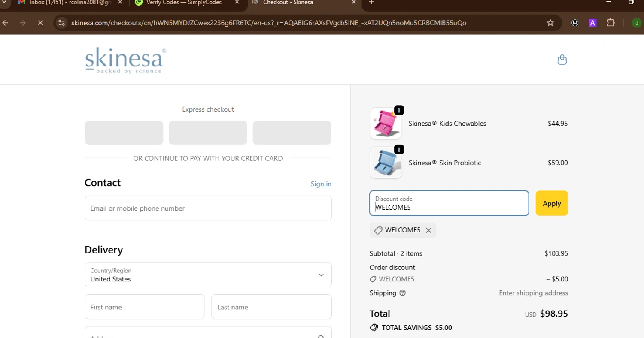Click the middle express checkout button
Viewport: 644px width, 338px height.
coord(208,133)
